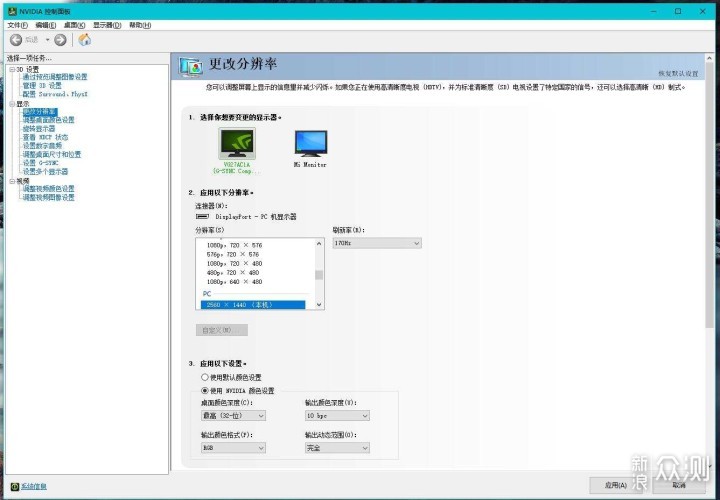Open the 输出颜色格式 RGB dropdown
720x500 pixels.
click(x=233, y=448)
